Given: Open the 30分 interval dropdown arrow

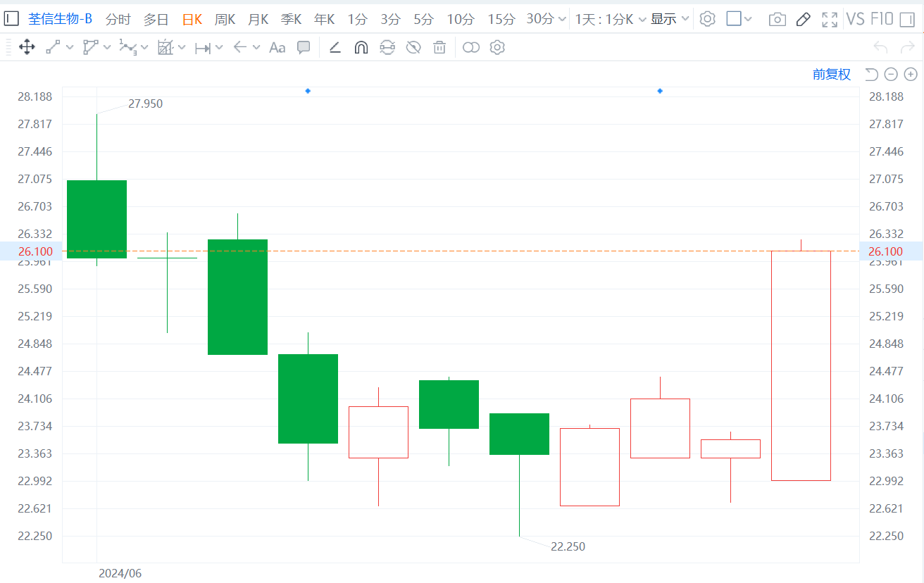Looking at the screenshot, I should click(562, 20).
